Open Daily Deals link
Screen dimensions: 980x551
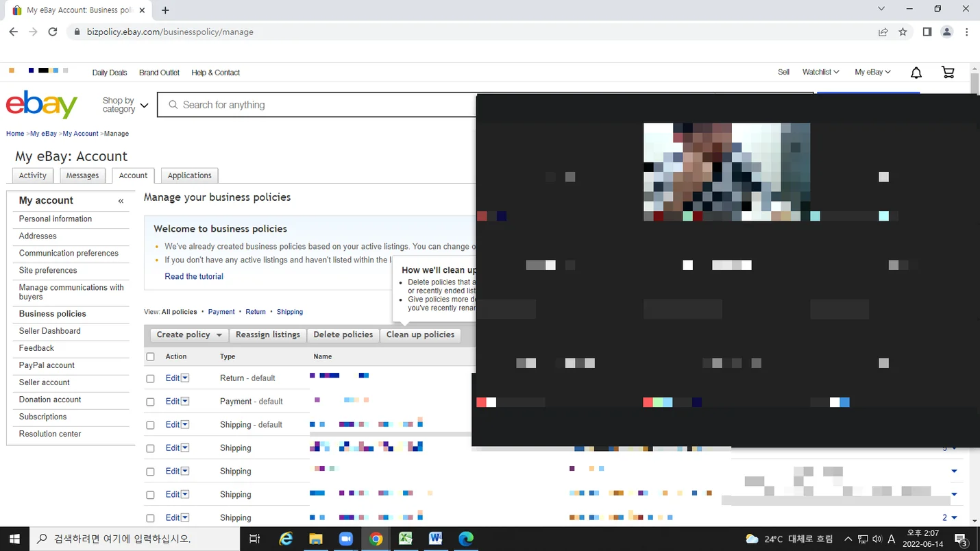click(110, 73)
